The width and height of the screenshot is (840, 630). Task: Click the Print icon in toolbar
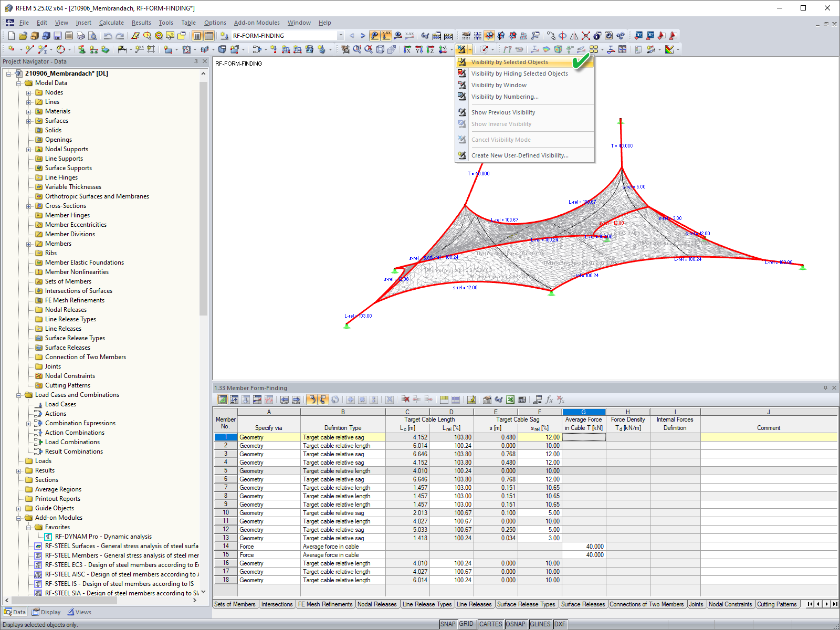(x=81, y=36)
